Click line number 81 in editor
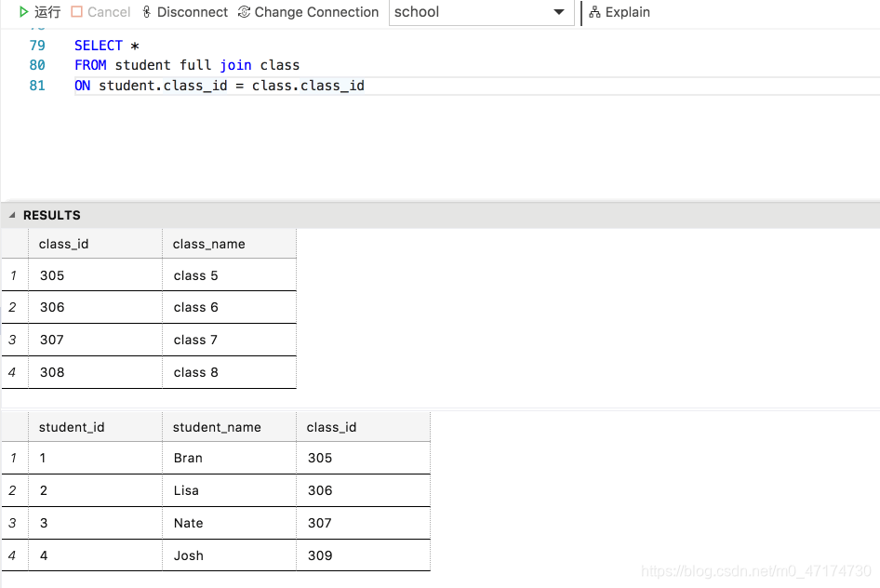The image size is (880, 588). [37, 86]
